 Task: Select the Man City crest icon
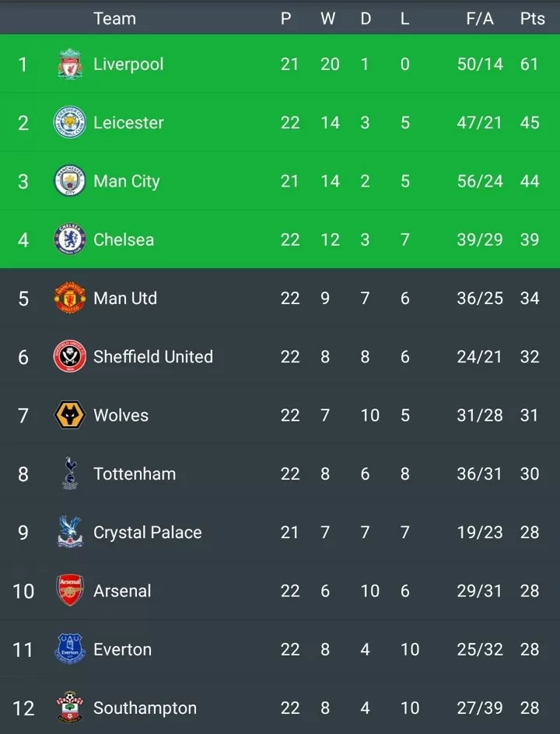(x=70, y=180)
